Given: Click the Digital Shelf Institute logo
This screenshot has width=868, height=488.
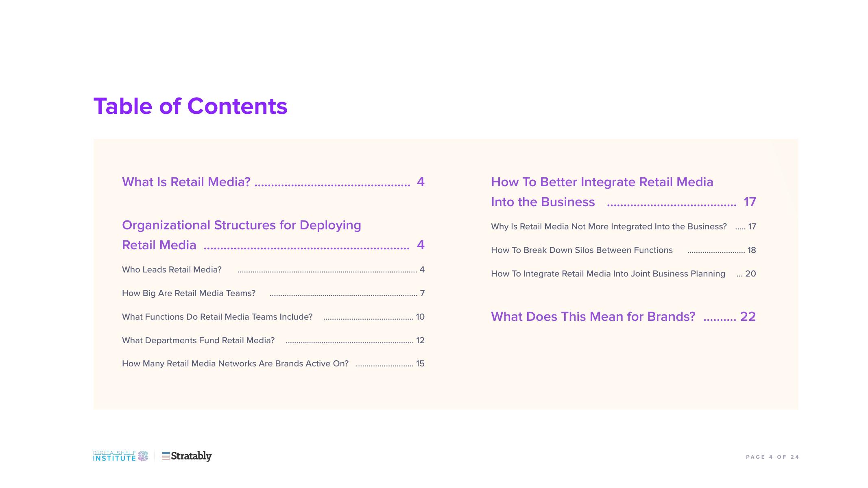Looking at the screenshot, I should pos(120,456).
